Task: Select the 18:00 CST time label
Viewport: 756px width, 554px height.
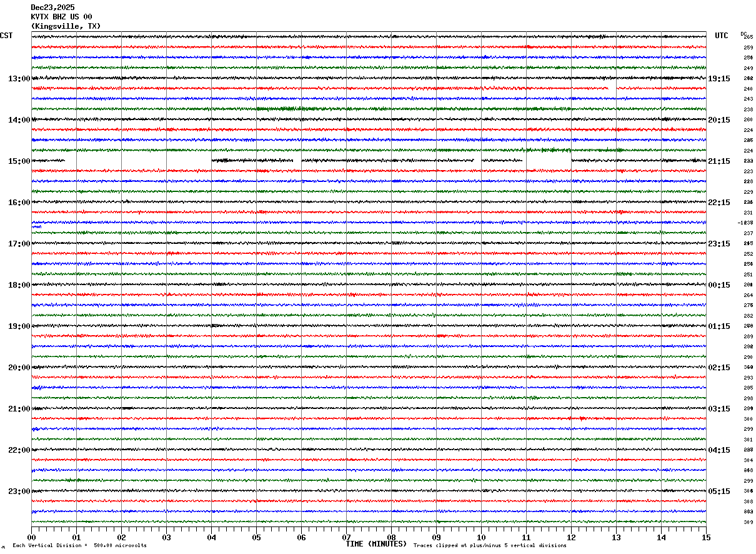Action: coord(19,285)
